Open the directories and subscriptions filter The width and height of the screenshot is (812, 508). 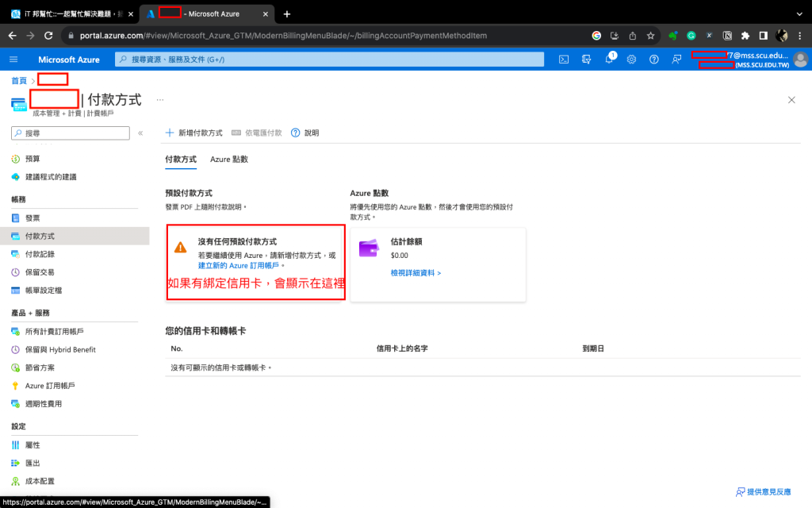tap(586, 60)
